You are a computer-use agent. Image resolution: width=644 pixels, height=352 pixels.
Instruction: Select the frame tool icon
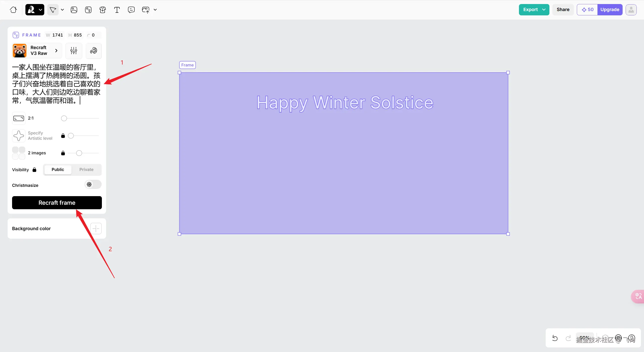coord(88,10)
